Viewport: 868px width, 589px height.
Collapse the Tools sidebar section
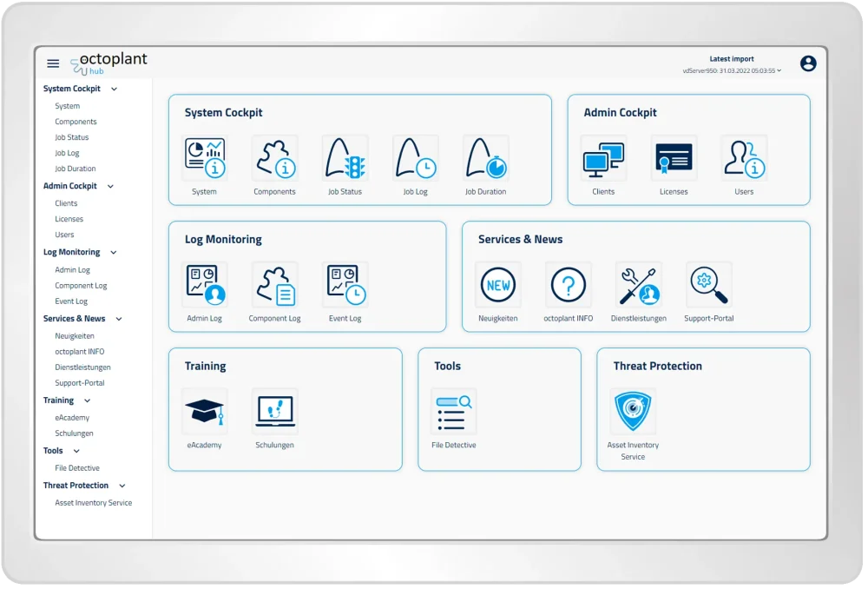pyautogui.click(x=76, y=452)
